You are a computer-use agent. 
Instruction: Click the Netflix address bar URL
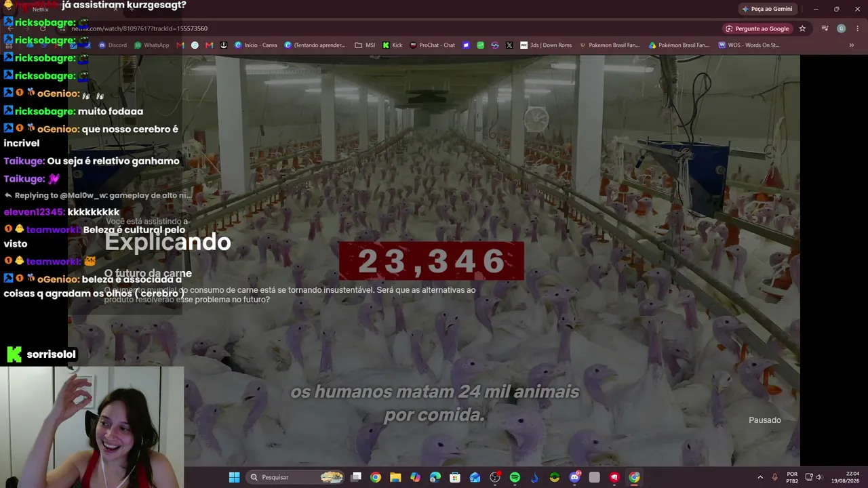coord(139,28)
